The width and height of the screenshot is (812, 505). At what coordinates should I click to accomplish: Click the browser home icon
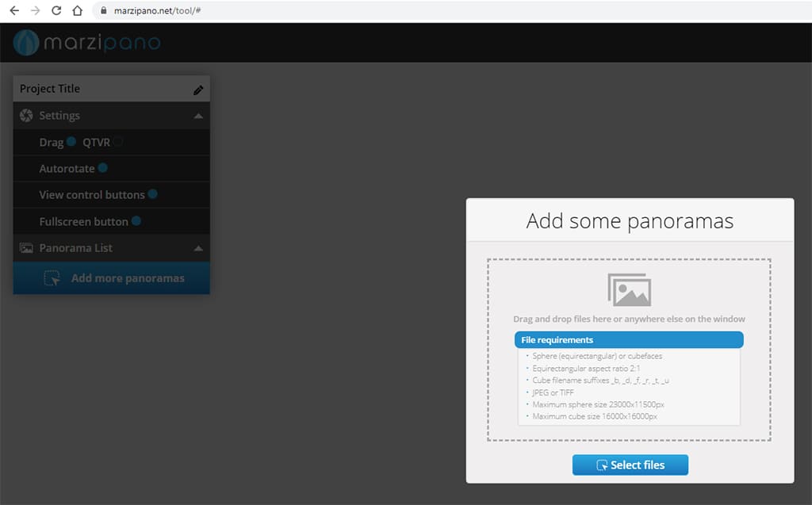click(x=77, y=11)
